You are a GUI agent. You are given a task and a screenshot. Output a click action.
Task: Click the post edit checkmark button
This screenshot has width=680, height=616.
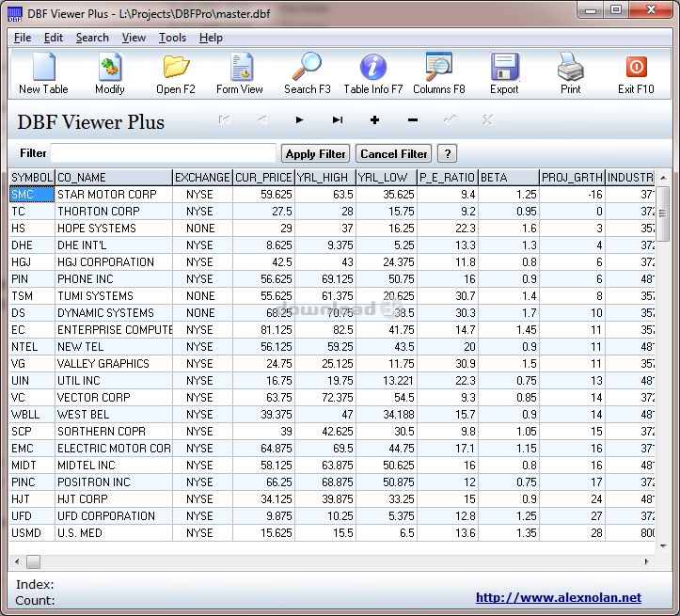tap(451, 119)
